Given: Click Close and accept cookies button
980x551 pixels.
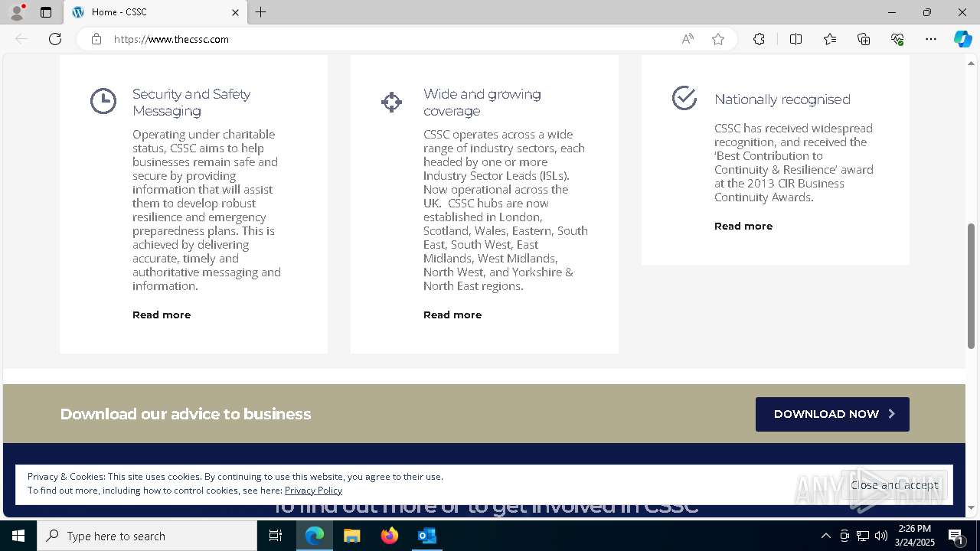Looking at the screenshot, I should [x=894, y=485].
